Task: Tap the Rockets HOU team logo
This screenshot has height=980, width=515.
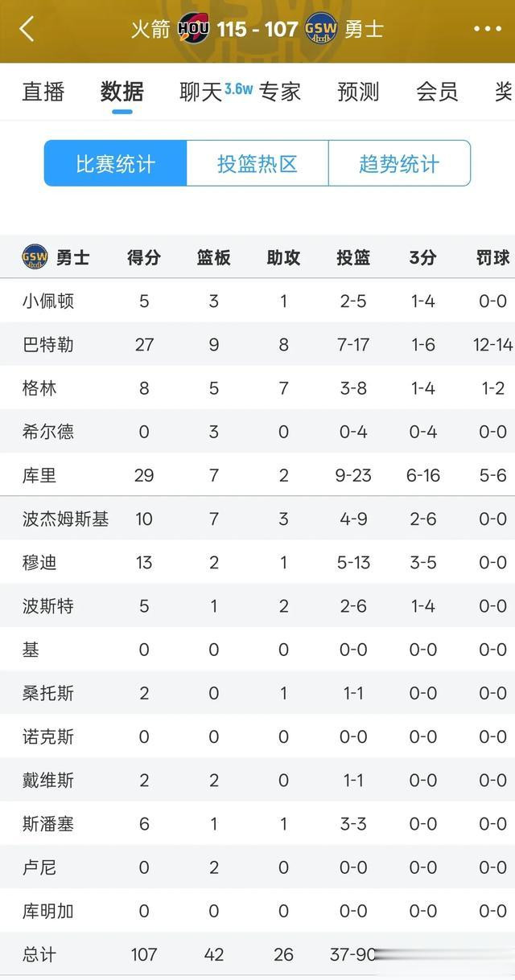Action: [194, 29]
